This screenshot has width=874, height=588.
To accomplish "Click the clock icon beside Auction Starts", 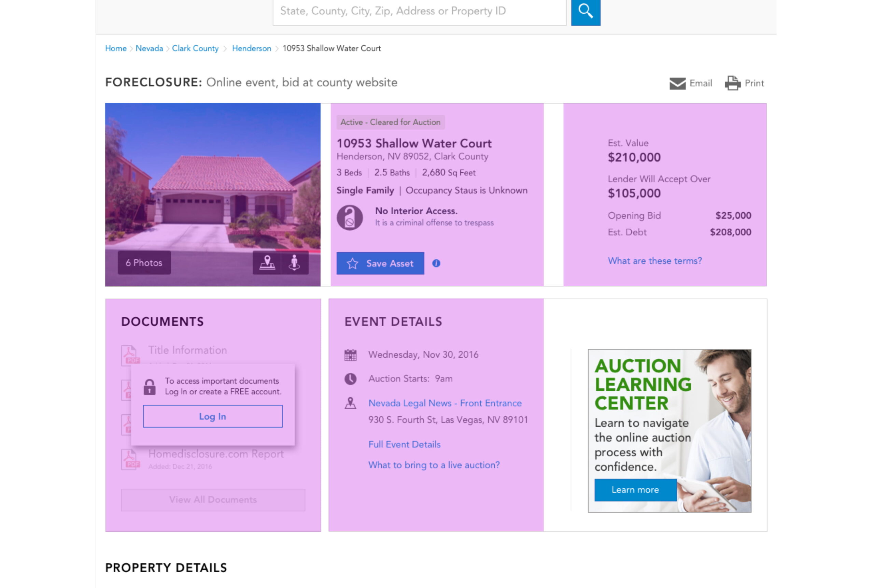I will 350,379.
